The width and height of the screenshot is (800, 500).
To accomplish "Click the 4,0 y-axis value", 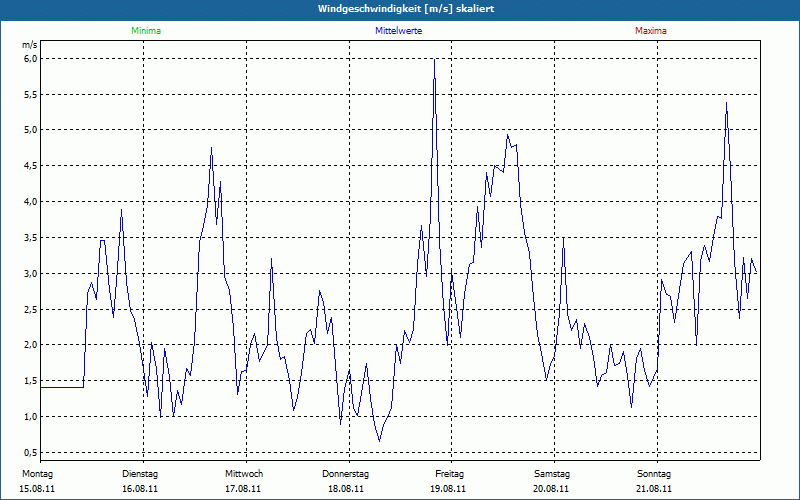I will (31, 202).
